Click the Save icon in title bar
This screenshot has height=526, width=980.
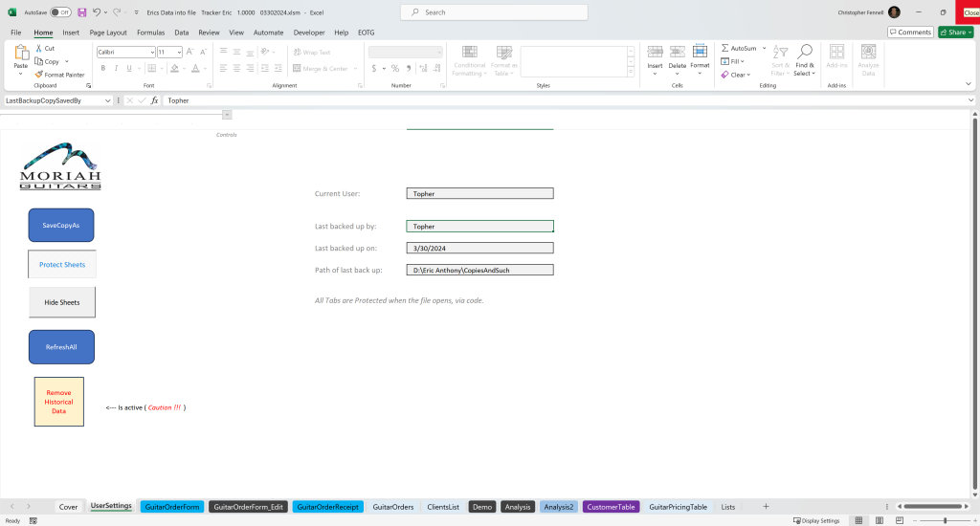coord(82,11)
